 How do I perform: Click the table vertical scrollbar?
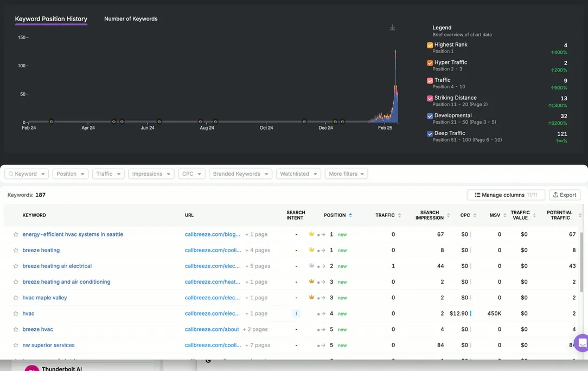581,262
